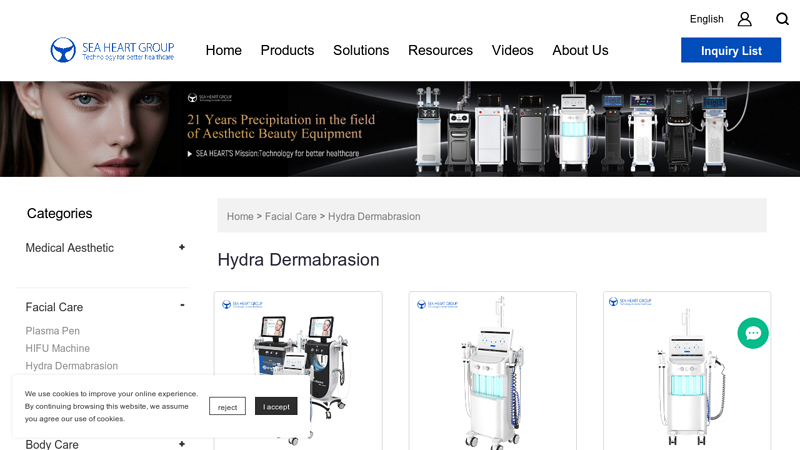Open the Body Care category link
800x450 pixels.
[x=52, y=444]
